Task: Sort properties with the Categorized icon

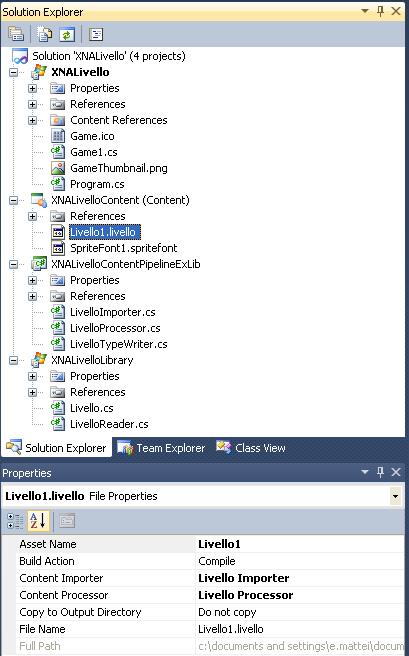Action: click(x=15, y=521)
